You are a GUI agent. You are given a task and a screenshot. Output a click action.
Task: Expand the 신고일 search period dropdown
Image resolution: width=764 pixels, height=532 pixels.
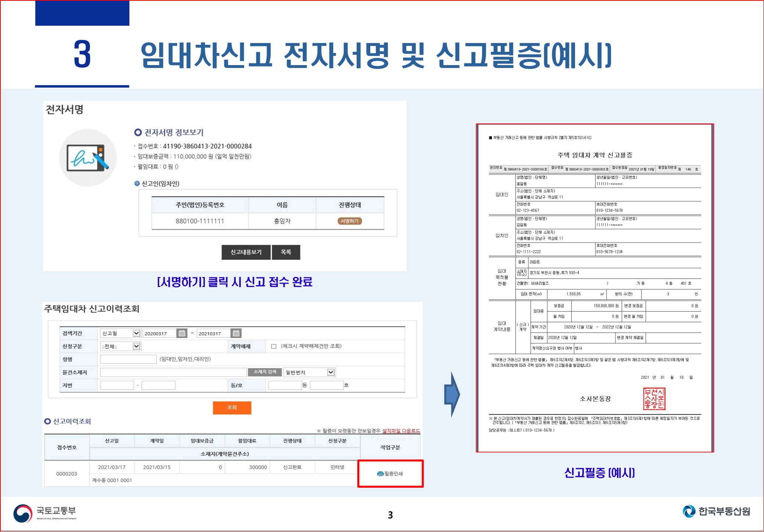136,333
